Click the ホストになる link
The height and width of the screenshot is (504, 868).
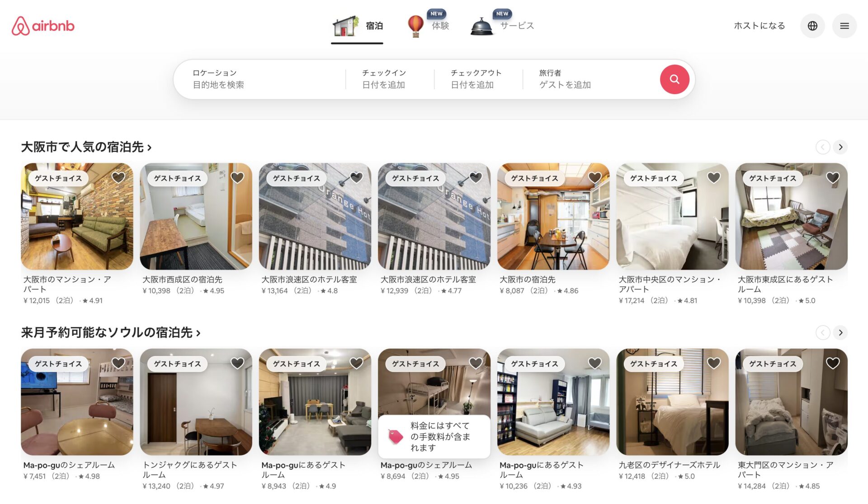click(759, 26)
